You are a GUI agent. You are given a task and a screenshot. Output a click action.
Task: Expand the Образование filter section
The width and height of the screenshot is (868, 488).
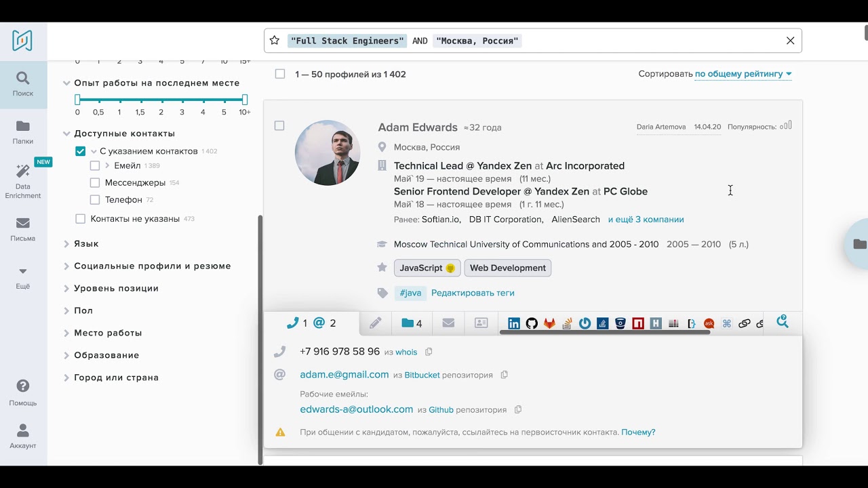(67, 356)
